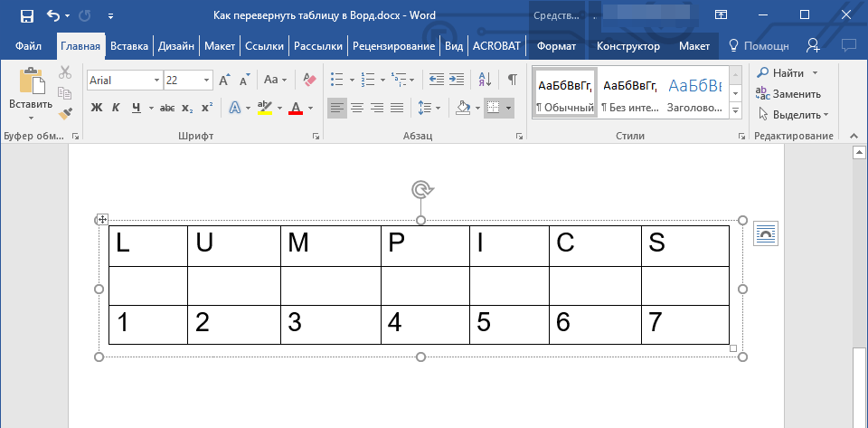Toggle show paragraph marks (¶)
Image resolution: width=868 pixels, height=428 pixels.
512,80
